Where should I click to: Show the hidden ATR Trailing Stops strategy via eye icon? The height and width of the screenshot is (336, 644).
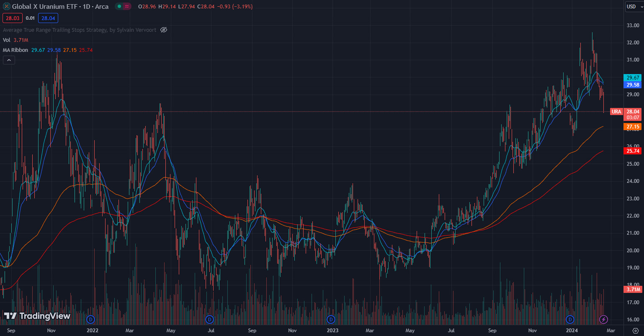coord(164,30)
